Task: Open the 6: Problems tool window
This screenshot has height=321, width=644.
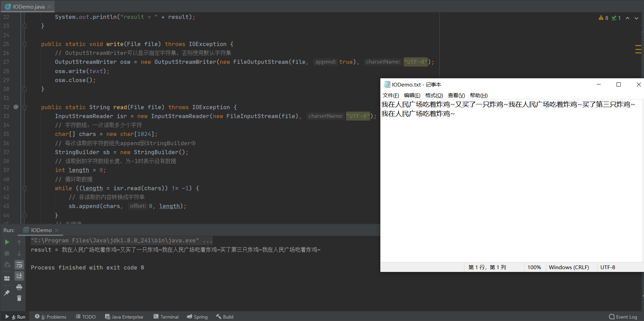Action: point(50,317)
